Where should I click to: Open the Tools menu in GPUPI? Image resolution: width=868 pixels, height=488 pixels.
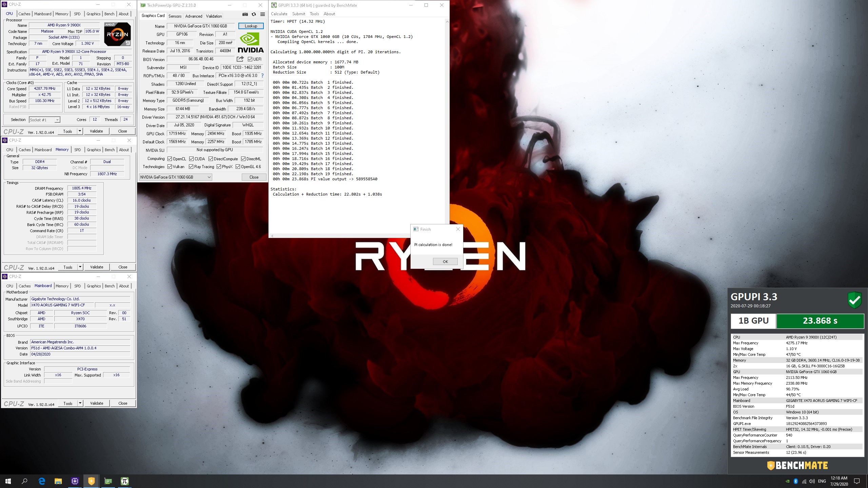(314, 14)
